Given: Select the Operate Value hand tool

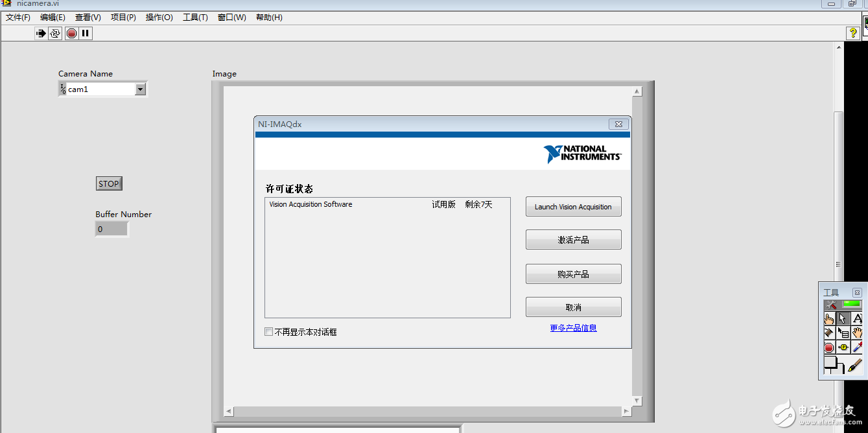Looking at the screenshot, I should pyautogui.click(x=829, y=318).
